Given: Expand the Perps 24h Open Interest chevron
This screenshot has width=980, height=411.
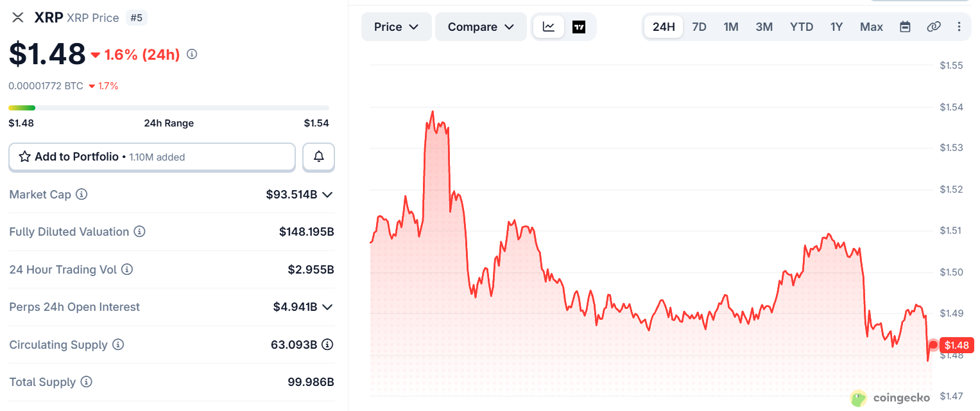Looking at the screenshot, I should (327, 307).
